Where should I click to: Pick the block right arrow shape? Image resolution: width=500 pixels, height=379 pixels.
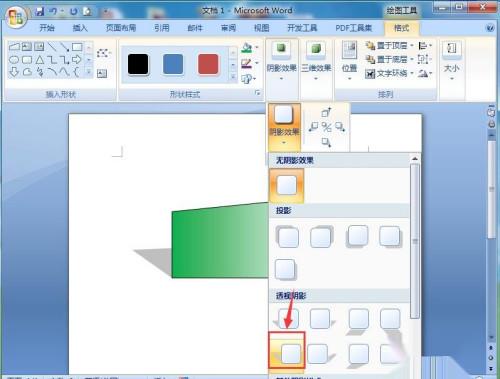click(77, 60)
